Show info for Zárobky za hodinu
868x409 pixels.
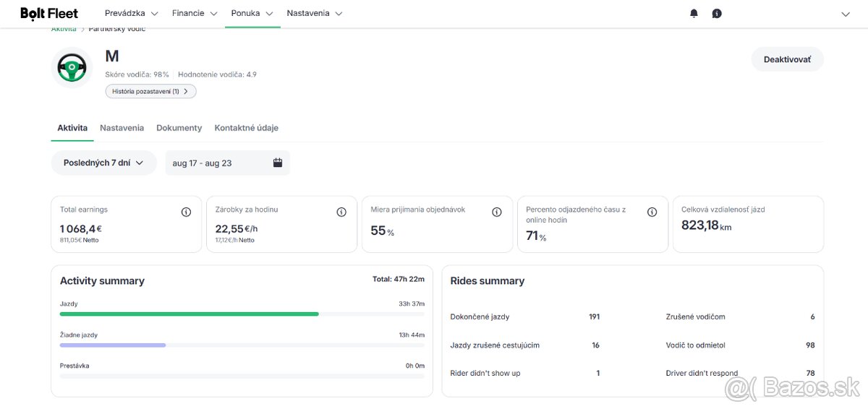point(341,212)
